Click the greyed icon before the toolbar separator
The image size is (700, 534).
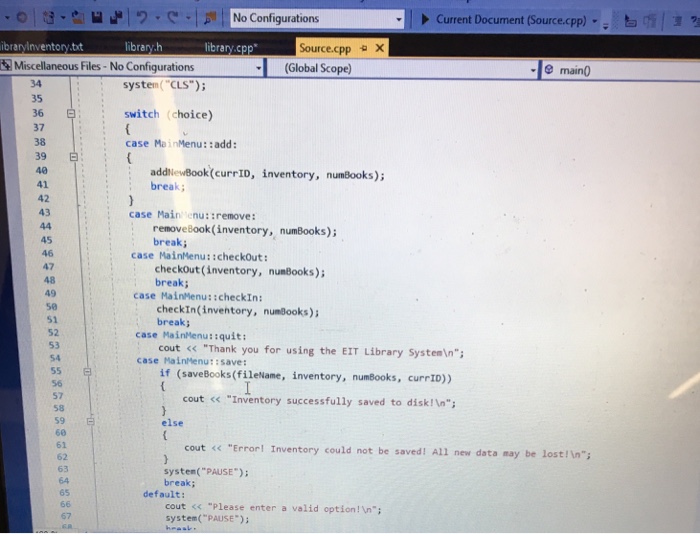coord(650,21)
